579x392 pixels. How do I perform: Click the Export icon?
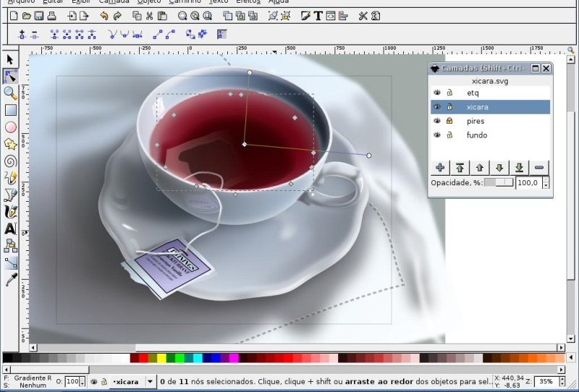(84, 16)
